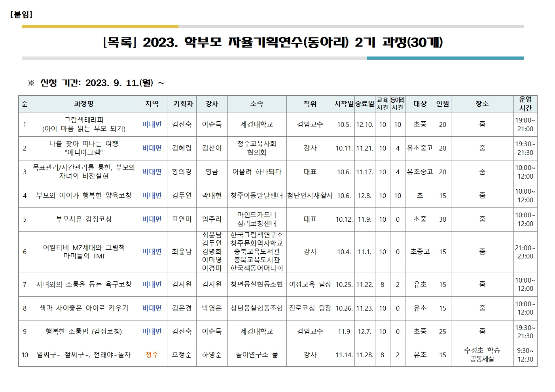Click the document title '2023. 학부모 자율기획연수(동아리) 2기 과정(30개)'
Viewport: 555px width, 392px height.
point(293,42)
